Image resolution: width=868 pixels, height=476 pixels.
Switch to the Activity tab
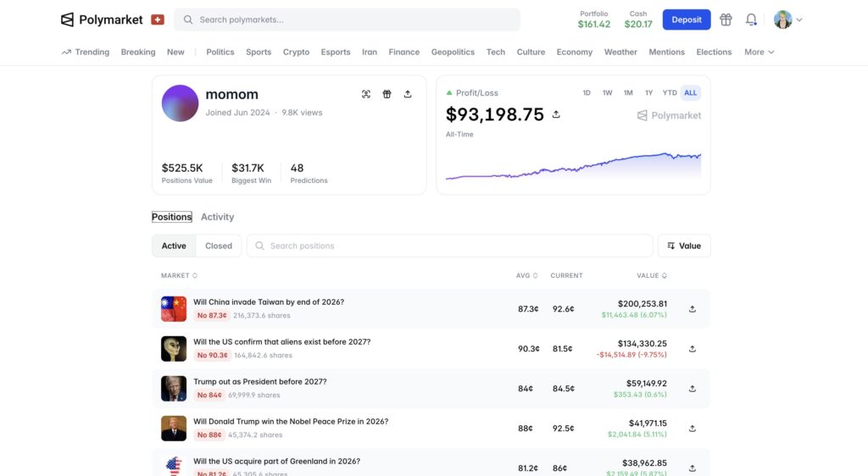tap(217, 217)
